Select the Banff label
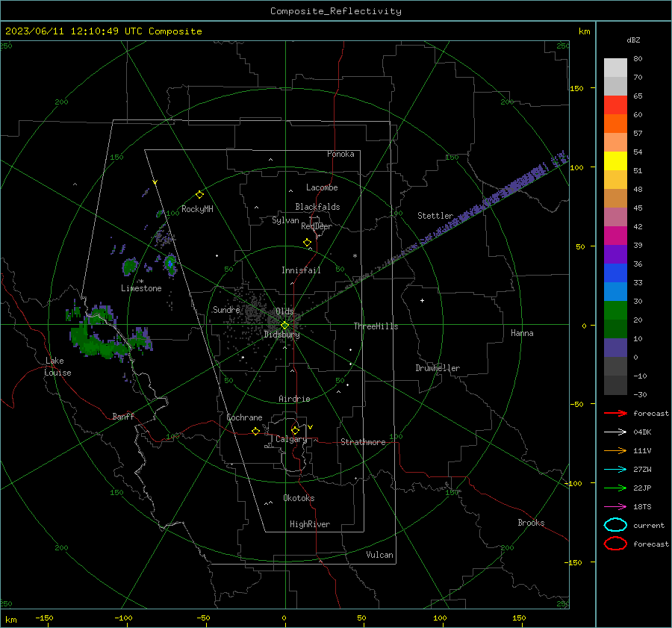The width and height of the screenshot is (672, 628). pos(123,416)
